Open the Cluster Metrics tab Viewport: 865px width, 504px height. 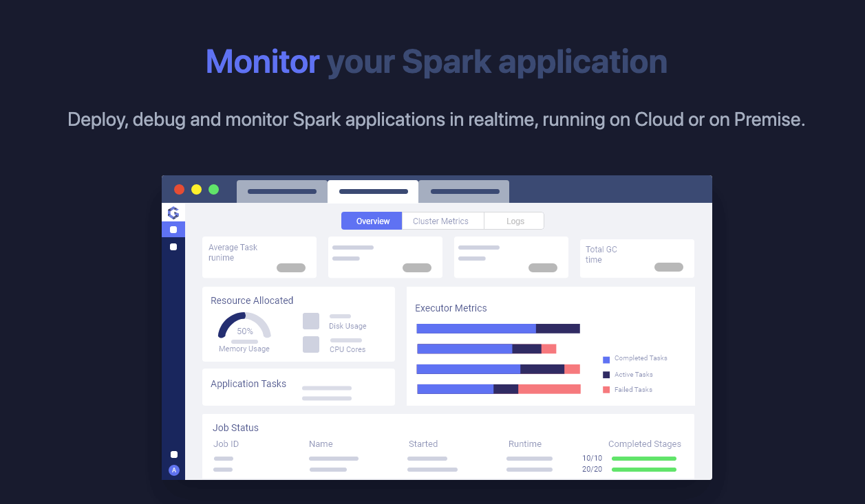pos(442,221)
